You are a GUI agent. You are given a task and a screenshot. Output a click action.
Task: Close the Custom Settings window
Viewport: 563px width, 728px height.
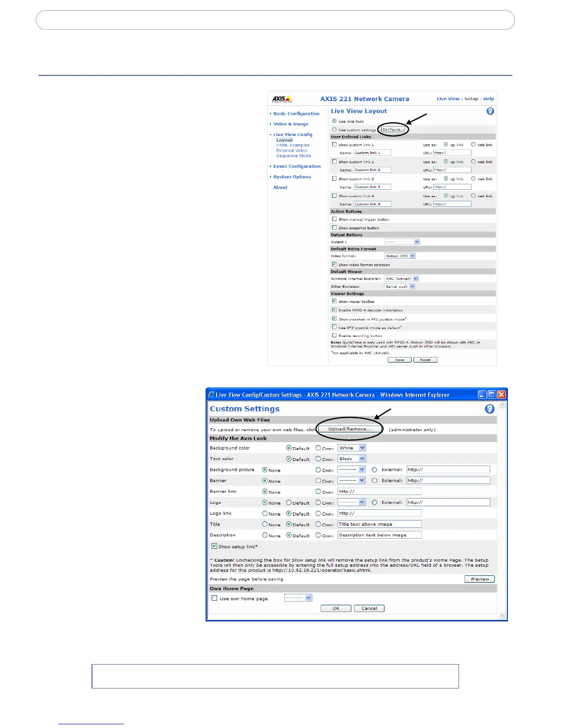pos(502,394)
